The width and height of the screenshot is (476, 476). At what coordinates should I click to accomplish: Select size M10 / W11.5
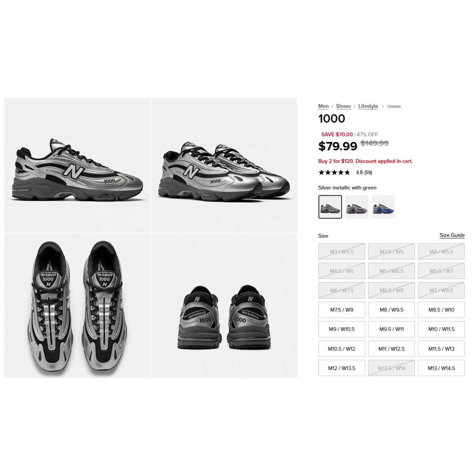(441, 329)
